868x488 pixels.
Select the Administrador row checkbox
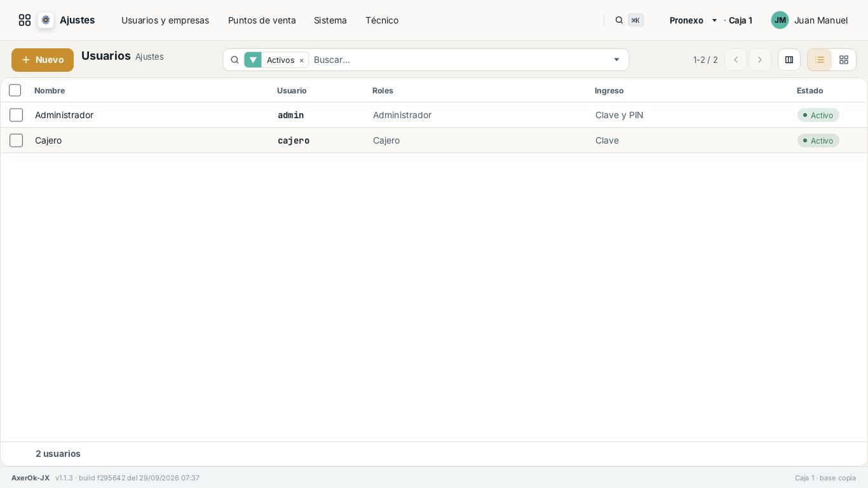[x=17, y=115]
